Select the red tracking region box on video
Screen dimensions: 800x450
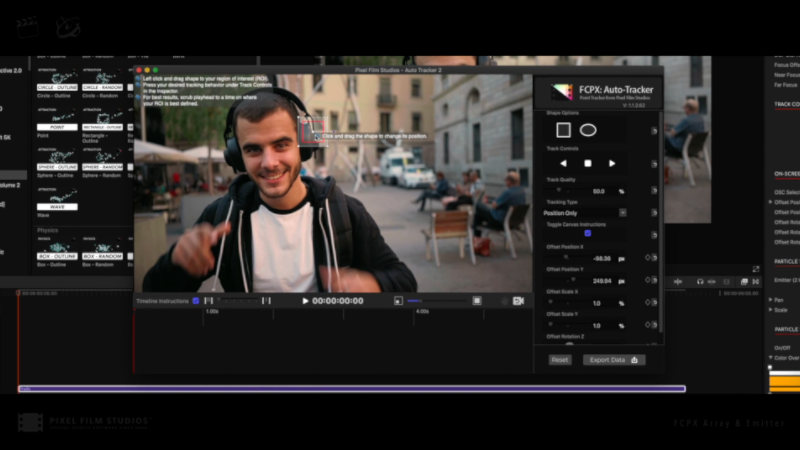312,132
